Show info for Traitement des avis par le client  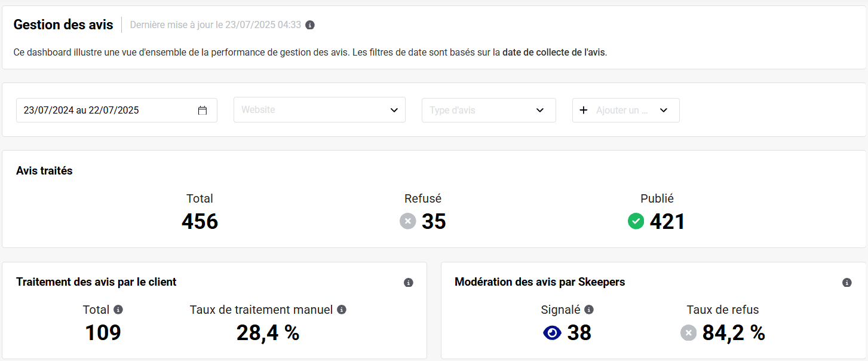409,283
